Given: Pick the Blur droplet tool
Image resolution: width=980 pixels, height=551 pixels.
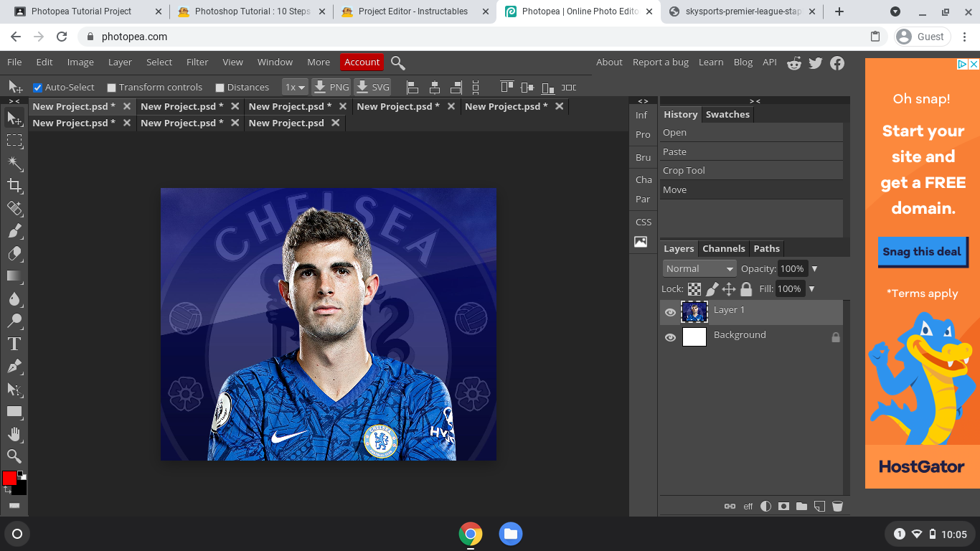Looking at the screenshot, I should click(14, 298).
